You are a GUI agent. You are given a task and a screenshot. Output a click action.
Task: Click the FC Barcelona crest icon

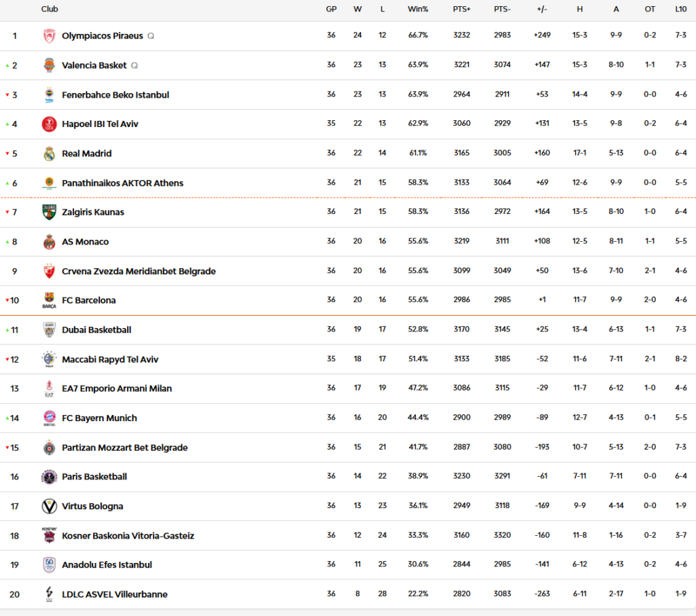pyautogui.click(x=49, y=300)
